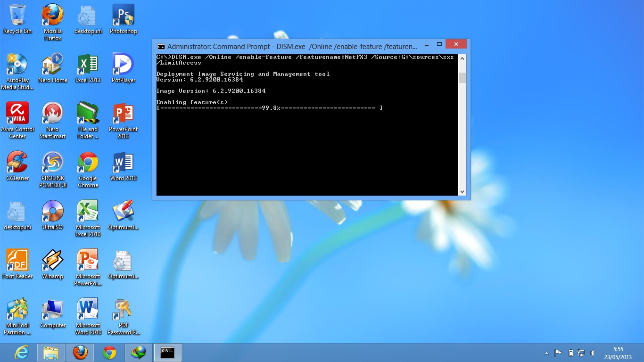This screenshot has height=362, width=644.
Task: Select the Nero StartSmart shortcut
Action: click(53, 120)
